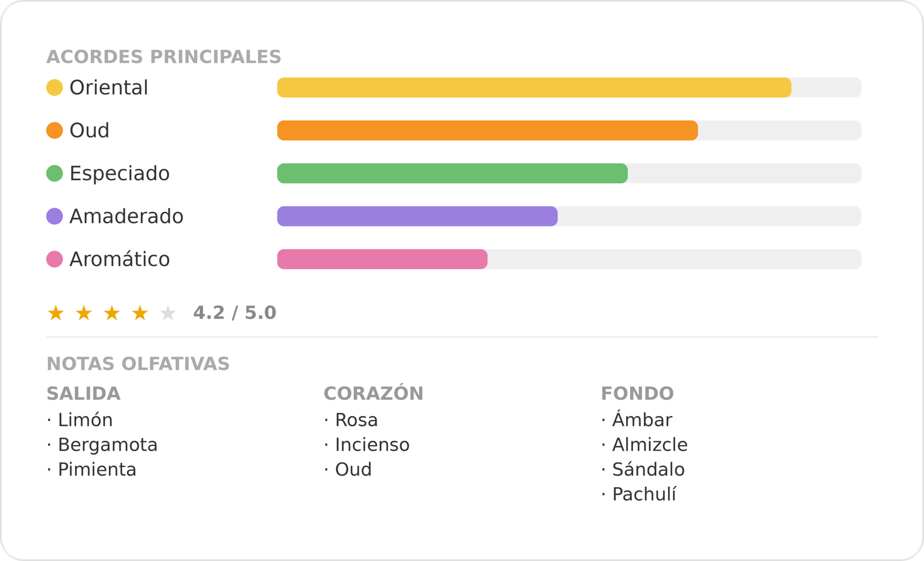The height and width of the screenshot is (561, 924).
Task: Click the Amaderado purple progress bar
Action: (569, 216)
